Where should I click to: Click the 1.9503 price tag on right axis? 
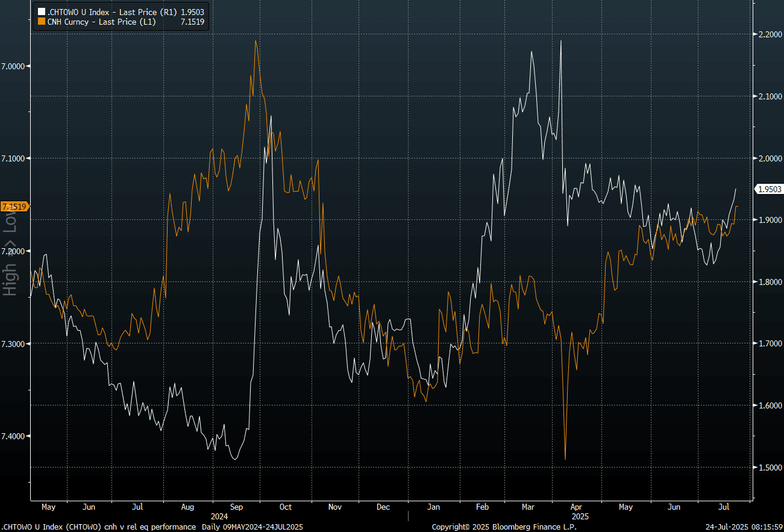point(769,189)
